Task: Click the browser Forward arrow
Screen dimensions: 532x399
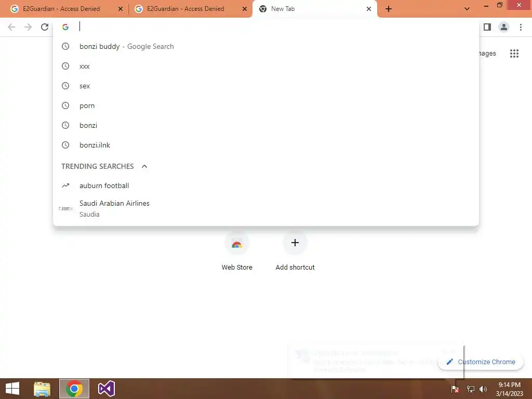Action: [28, 27]
